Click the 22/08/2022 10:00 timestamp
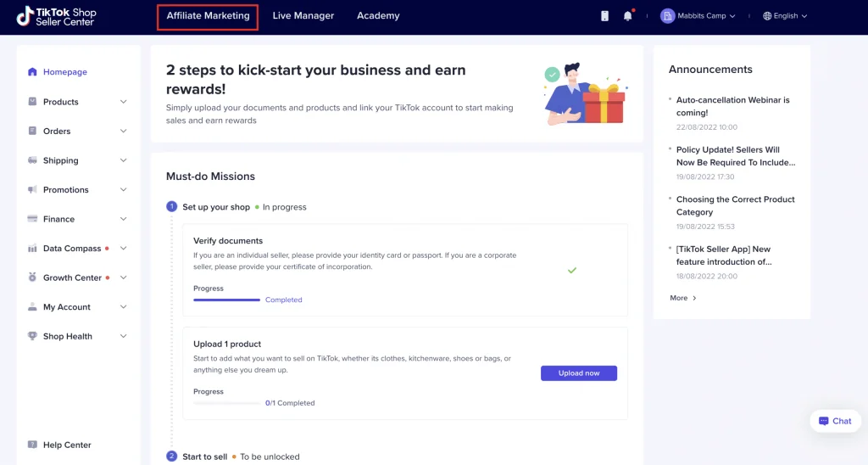Image resolution: width=868 pixels, height=465 pixels. coord(706,127)
